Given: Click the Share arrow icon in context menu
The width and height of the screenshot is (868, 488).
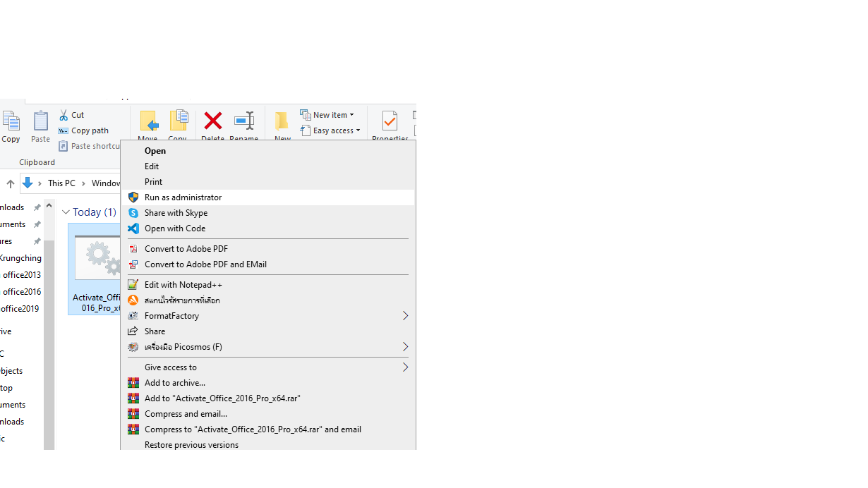Looking at the screenshot, I should [133, 331].
